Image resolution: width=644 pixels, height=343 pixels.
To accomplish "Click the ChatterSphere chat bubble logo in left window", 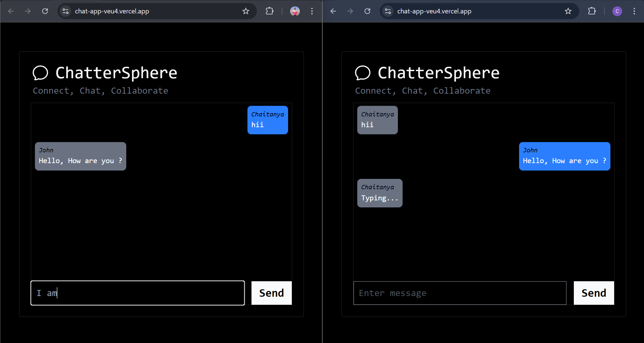I will click(x=40, y=73).
